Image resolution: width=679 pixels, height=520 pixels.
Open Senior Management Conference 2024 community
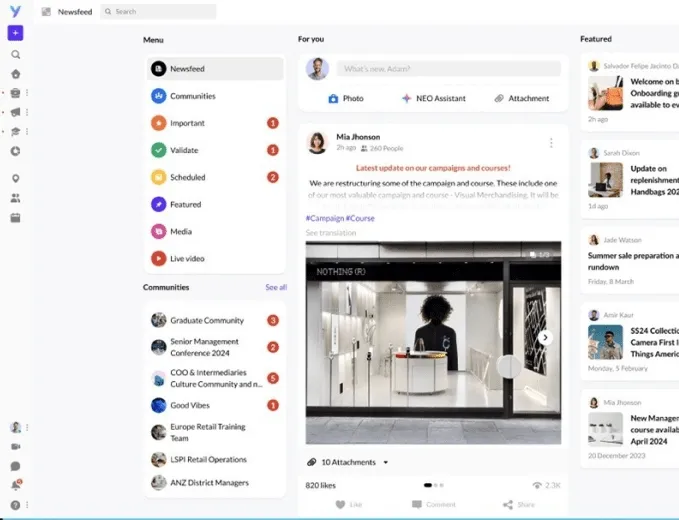point(215,347)
